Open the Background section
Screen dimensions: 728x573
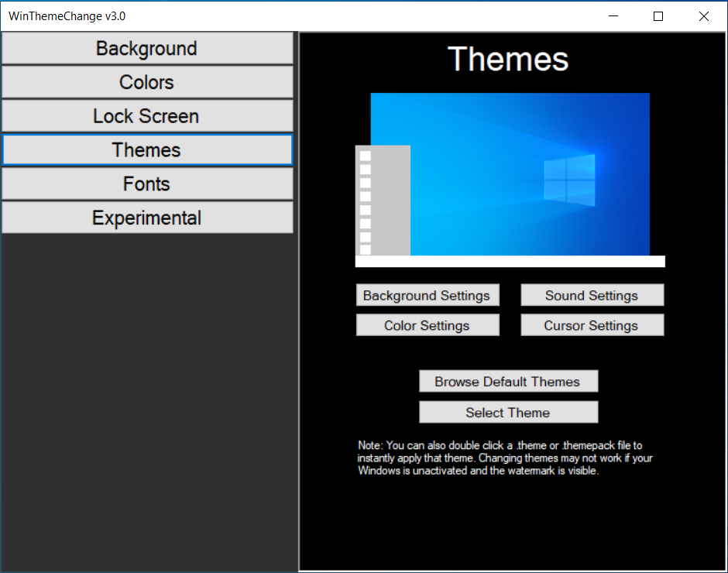(147, 48)
